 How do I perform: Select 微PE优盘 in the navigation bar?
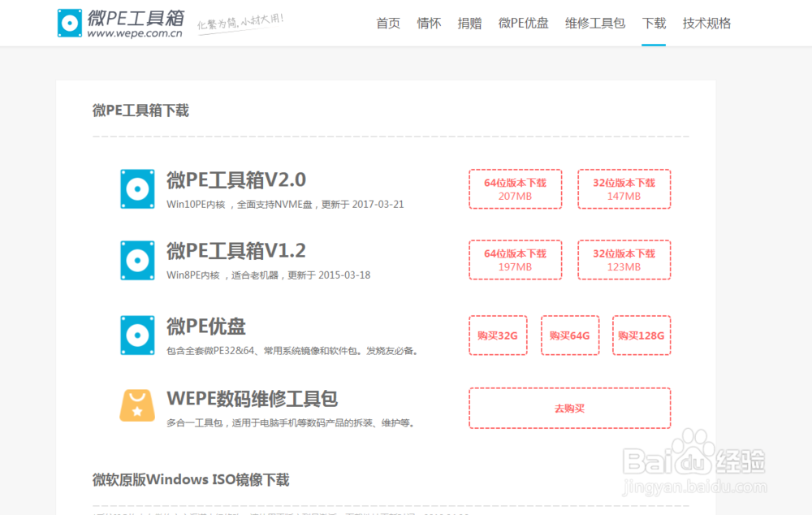click(x=524, y=24)
